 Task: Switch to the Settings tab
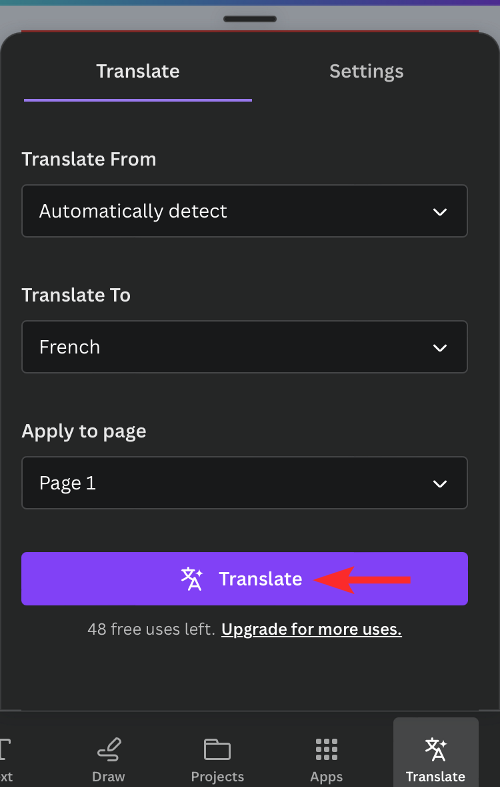[366, 71]
